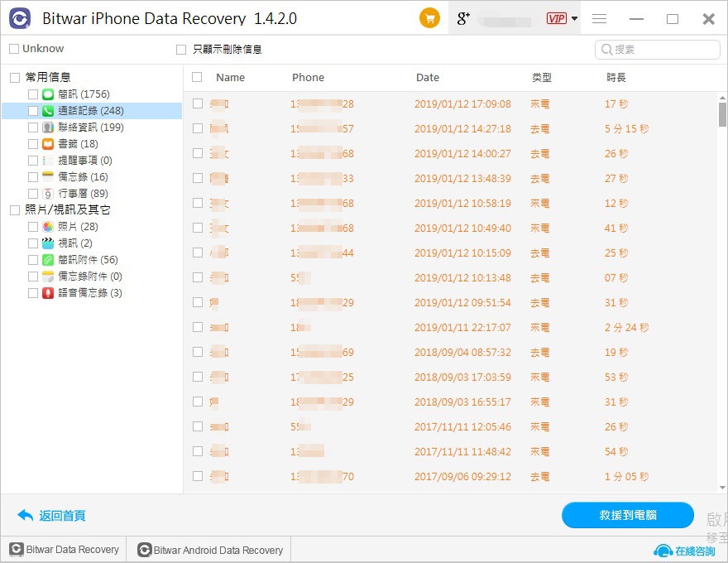Click the 搜索 search input field
Viewport: 728px width, 563px height.
coord(658,49)
